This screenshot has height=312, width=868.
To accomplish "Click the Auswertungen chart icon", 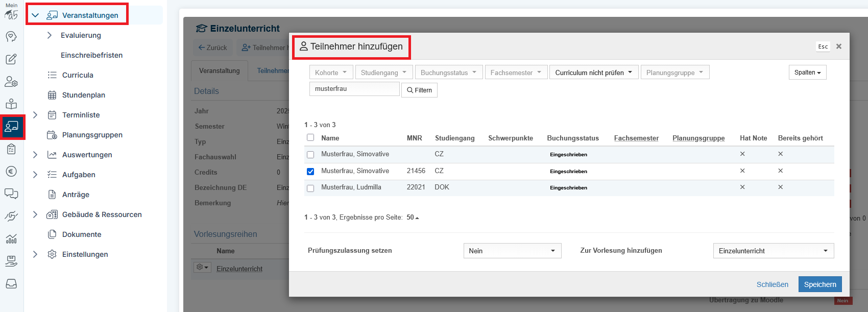I will (52, 155).
